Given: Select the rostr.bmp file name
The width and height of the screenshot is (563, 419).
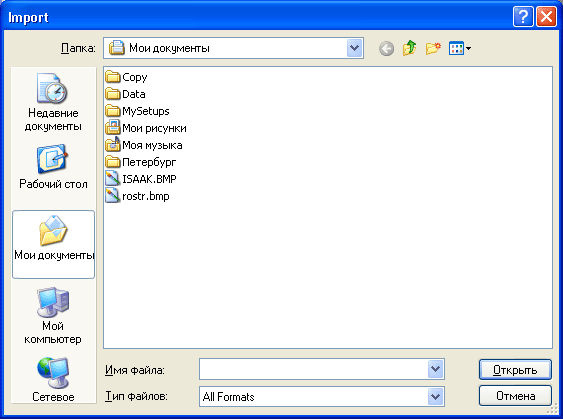Looking at the screenshot, I should (146, 196).
